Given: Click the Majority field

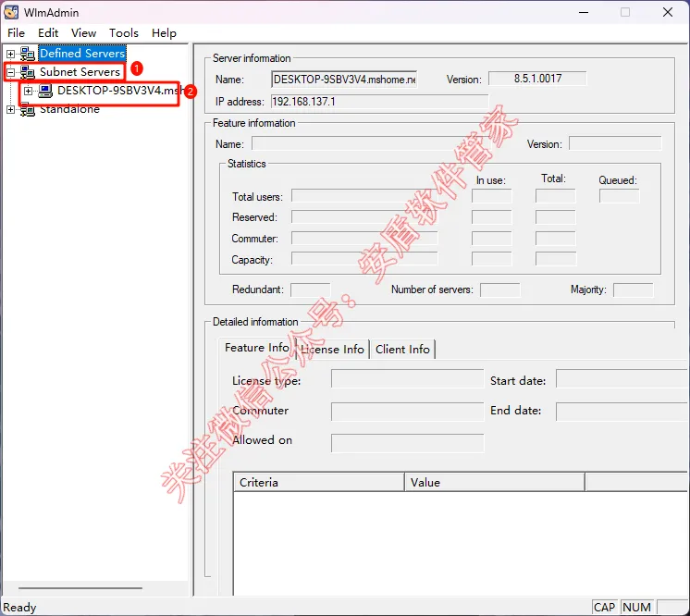Looking at the screenshot, I should pyautogui.click(x=634, y=290).
